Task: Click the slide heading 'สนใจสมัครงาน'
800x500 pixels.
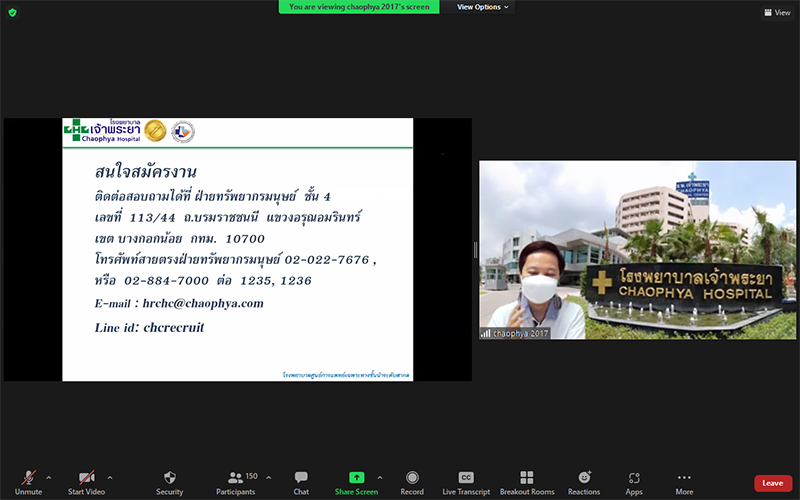Action: [145, 172]
